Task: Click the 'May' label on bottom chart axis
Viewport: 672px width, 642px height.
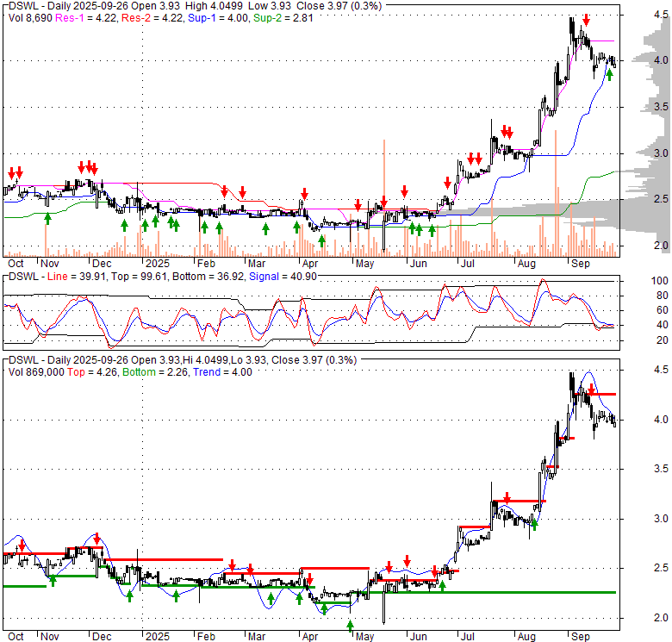Action: pos(364,637)
